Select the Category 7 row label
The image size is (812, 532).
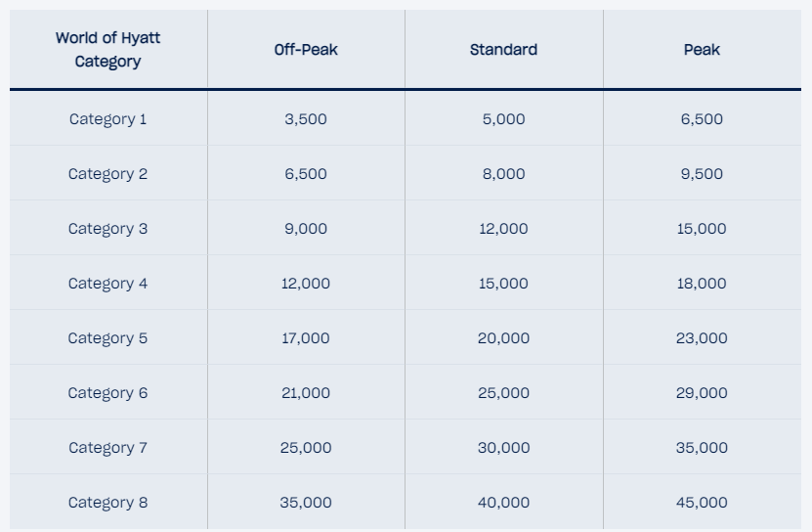pos(107,448)
